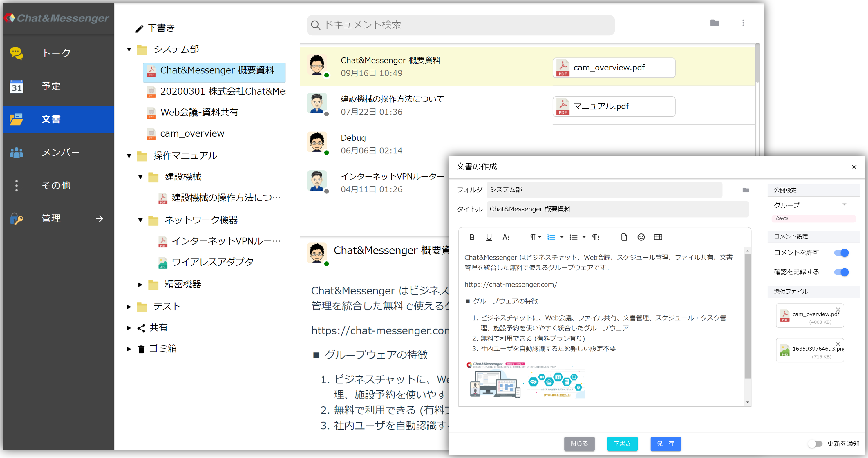This screenshot has height=458, width=868.
Task: Click the 下書き button in dialog
Action: [x=622, y=443]
